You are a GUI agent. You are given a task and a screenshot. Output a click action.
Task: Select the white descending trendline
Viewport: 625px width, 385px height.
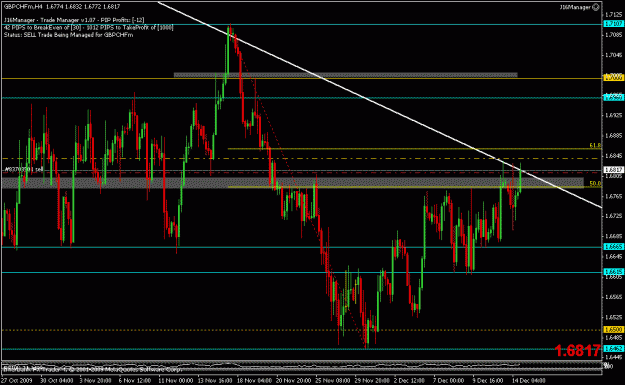pos(380,104)
